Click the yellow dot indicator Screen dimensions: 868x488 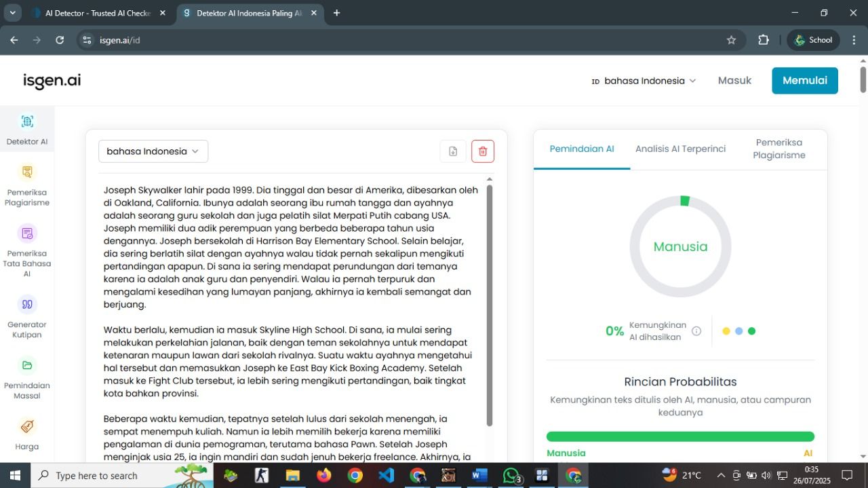pos(726,331)
